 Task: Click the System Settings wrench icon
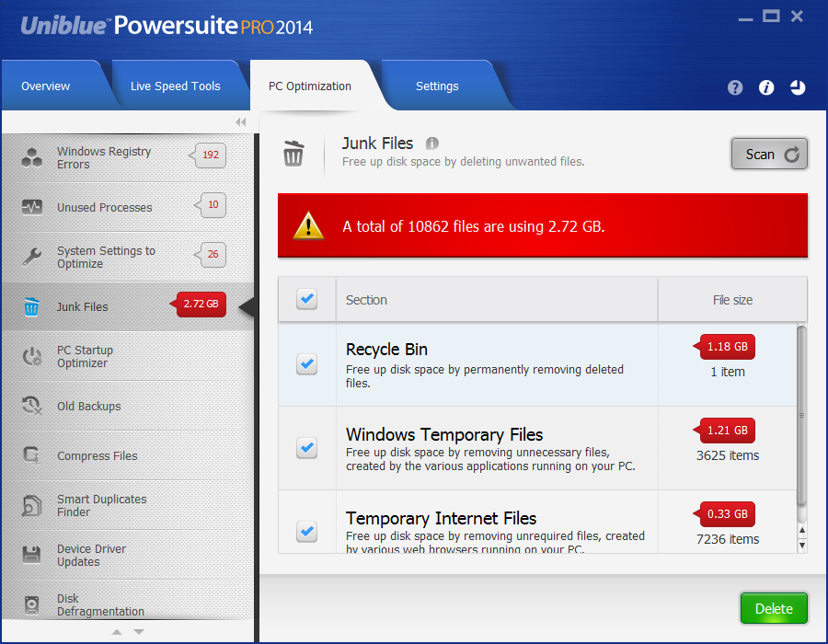pyautogui.click(x=31, y=257)
